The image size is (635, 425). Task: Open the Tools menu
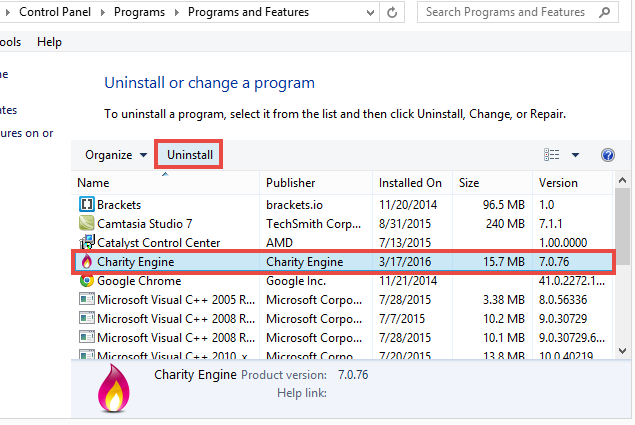pyautogui.click(x=10, y=42)
